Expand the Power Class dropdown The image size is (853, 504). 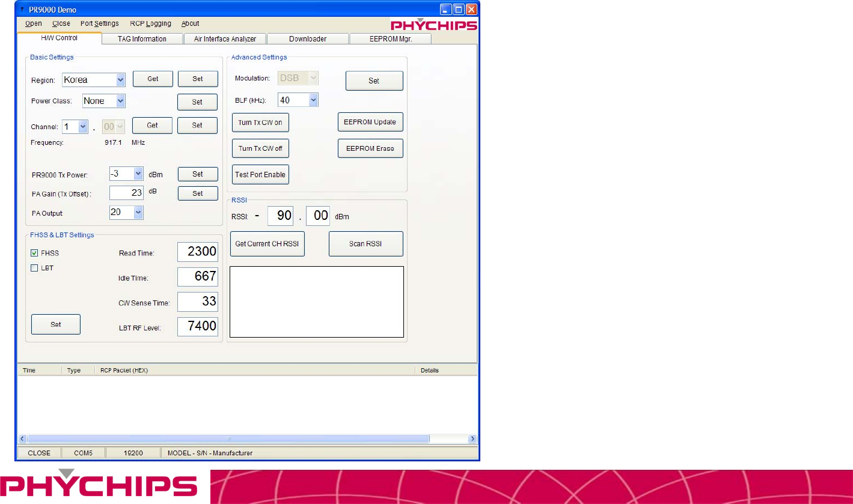tap(120, 101)
